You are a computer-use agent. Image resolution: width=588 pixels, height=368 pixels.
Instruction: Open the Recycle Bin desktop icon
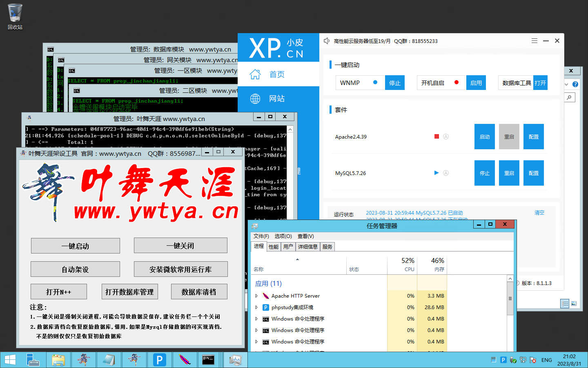coord(15,16)
